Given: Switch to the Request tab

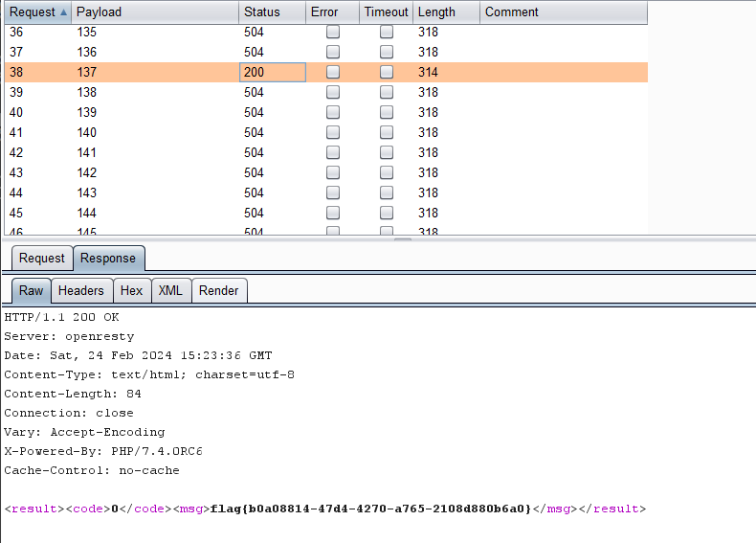Looking at the screenshot, I should click(x=42, y=258).
